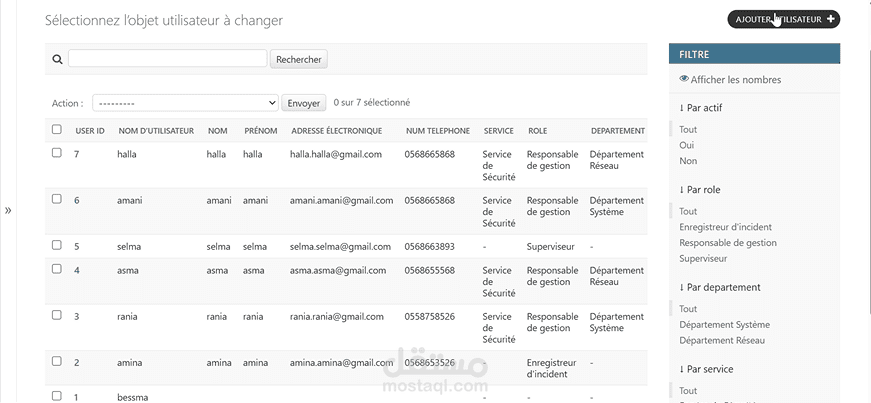The height and width of the screenshot is (403, 871).
Task: Open the Action dropdown
Action: tap(185, 103)
